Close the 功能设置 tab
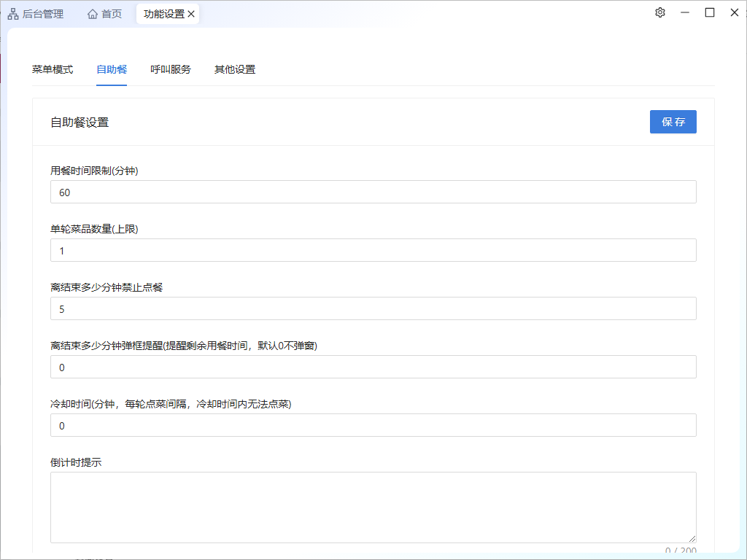 [191, 14]
